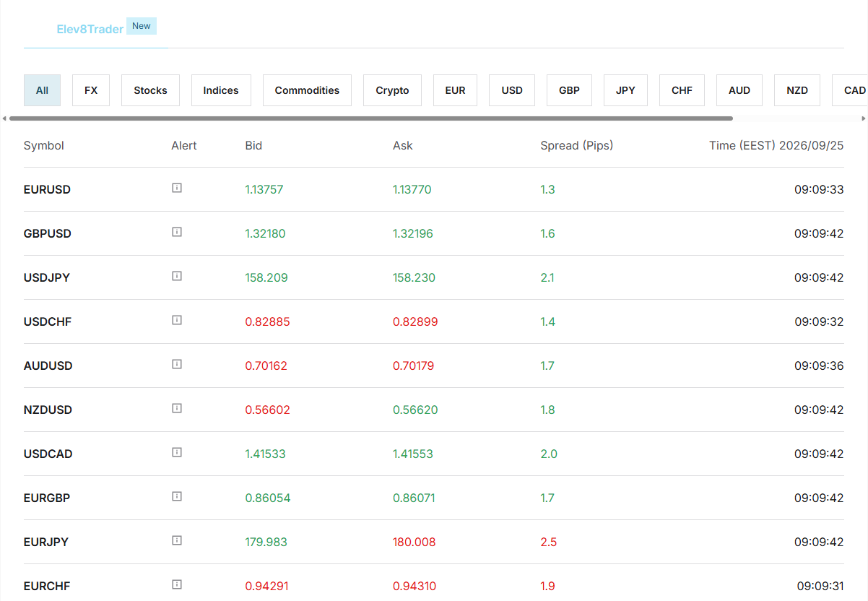
Task: Click the Time (EEST) column header
Action: coord(776,145)
